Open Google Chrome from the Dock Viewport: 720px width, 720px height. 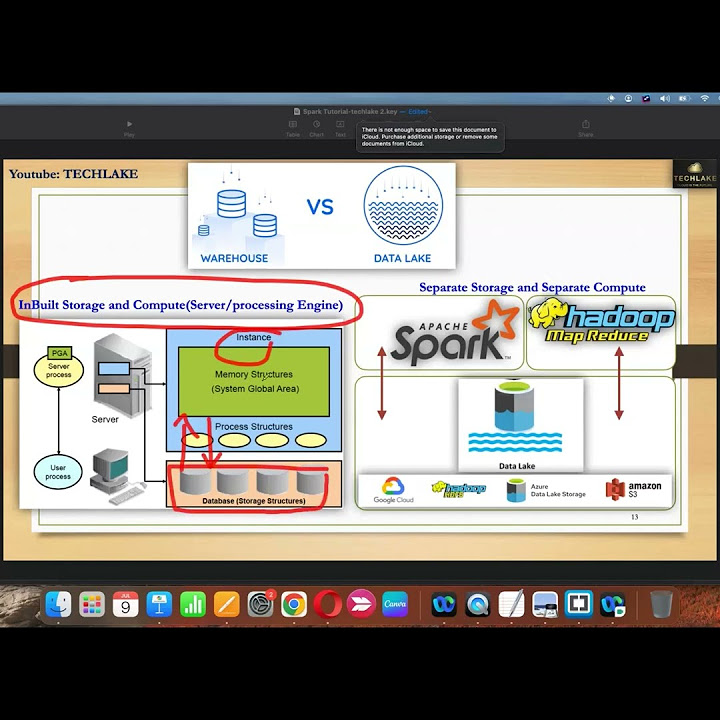pos(294,604)
